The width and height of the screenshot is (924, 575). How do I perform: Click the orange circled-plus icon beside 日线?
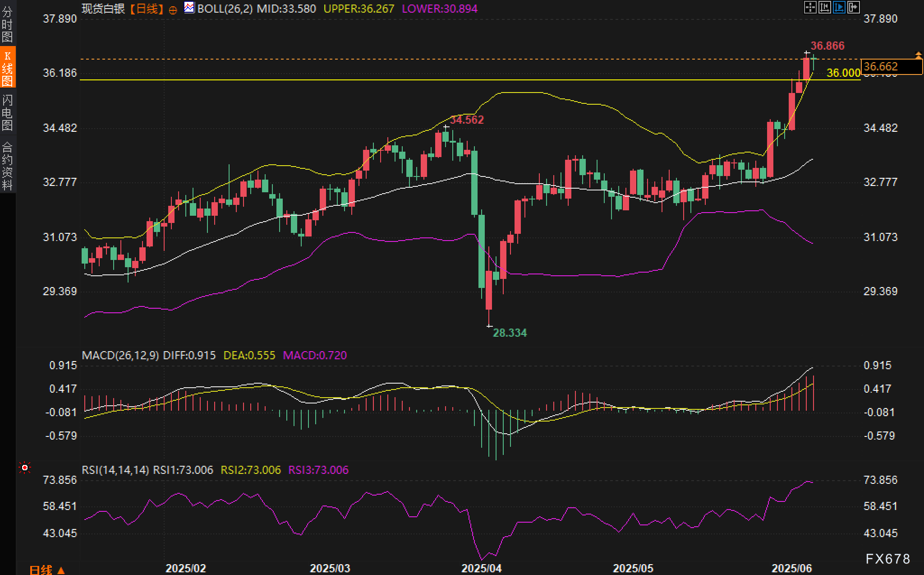pos(173,10)
